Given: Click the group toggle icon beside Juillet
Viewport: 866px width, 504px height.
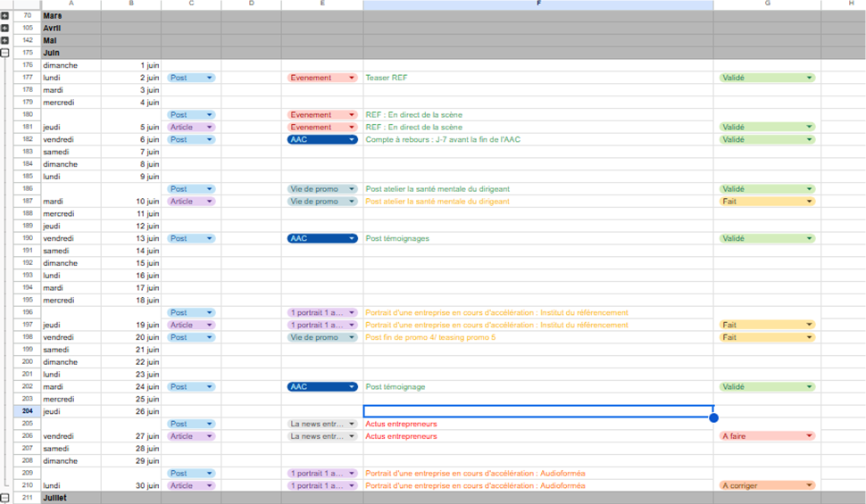Looking at the screenshot, I should tap(4, 498).
